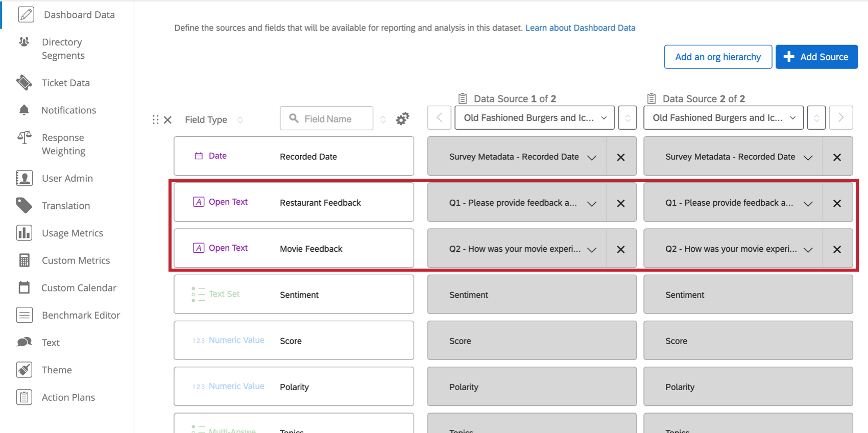
Task: Click the Response Weighting scale icon
Action: tap(24, 137)
